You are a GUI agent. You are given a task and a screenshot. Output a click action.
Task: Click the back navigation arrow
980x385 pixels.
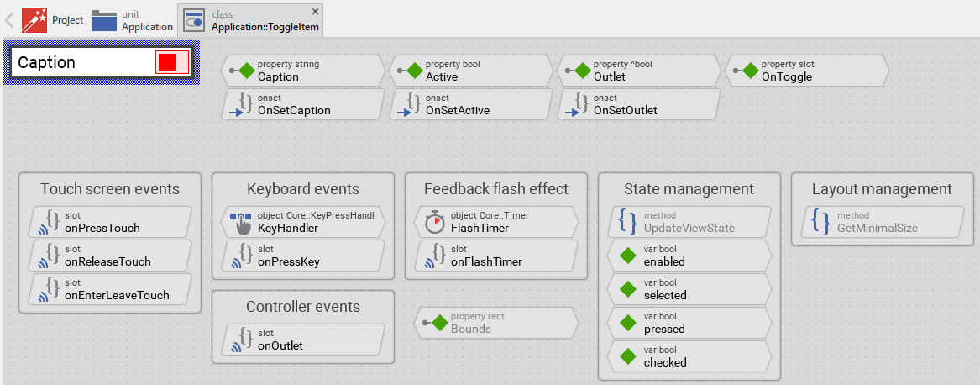[x=10, y=19]
